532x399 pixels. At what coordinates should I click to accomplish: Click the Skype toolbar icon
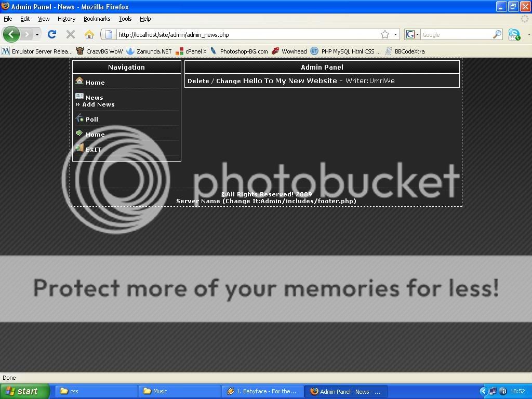[514, 34]
